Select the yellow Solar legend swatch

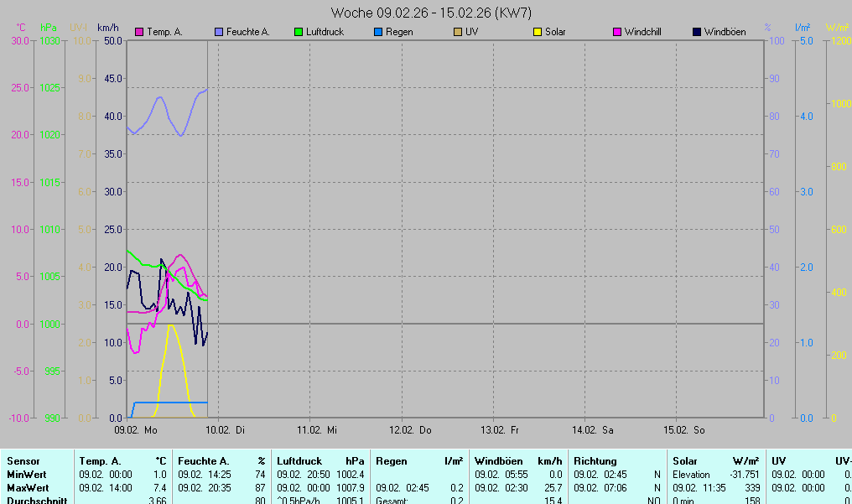(537, 32)
